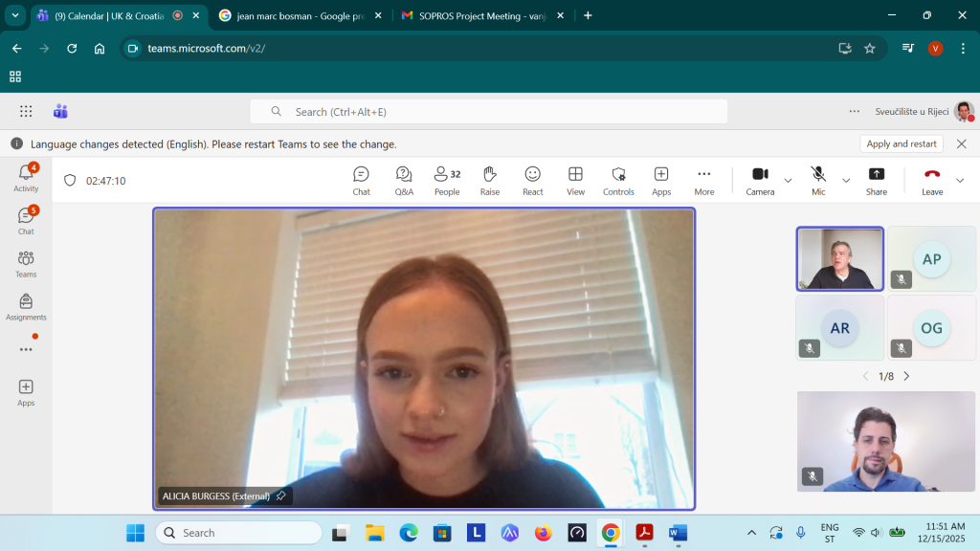Open the React emoji menu
This screenshot has height=551, width=980.
533,179
